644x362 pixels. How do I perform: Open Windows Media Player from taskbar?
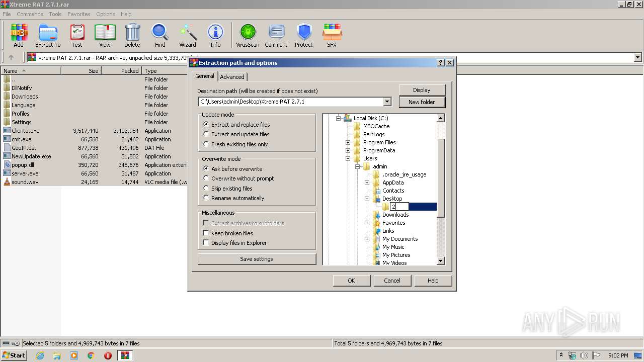pos(74,355)
